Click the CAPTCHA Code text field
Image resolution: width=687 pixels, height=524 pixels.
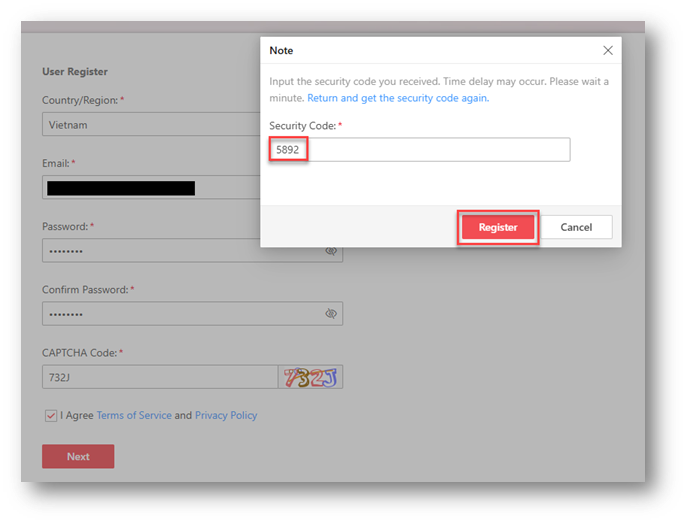(x=160, y=377)
